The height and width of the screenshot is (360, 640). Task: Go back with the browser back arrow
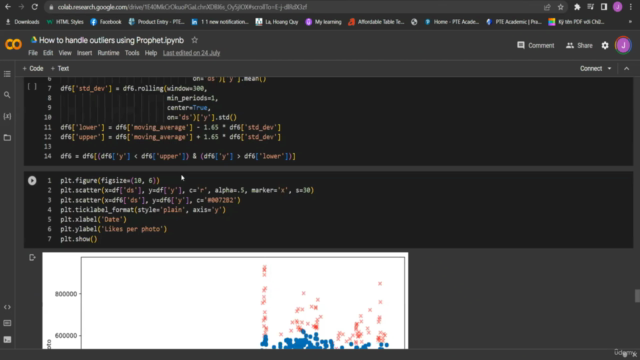(8, 7)
